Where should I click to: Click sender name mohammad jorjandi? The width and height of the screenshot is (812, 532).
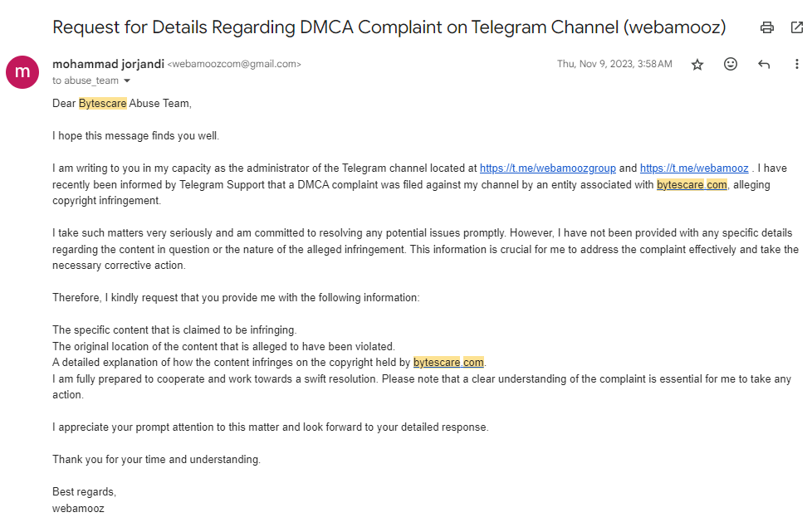tap(108, 64)
